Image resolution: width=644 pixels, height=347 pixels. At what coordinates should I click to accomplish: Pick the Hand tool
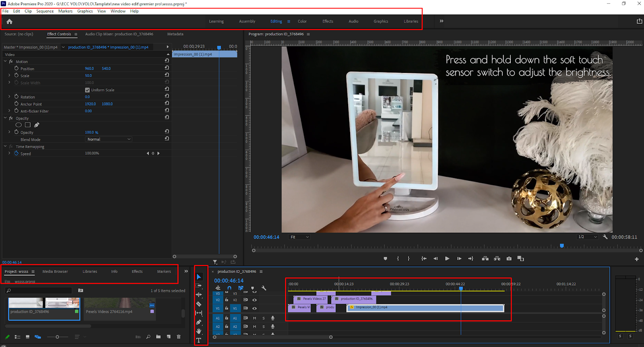[x=199, y=331]
